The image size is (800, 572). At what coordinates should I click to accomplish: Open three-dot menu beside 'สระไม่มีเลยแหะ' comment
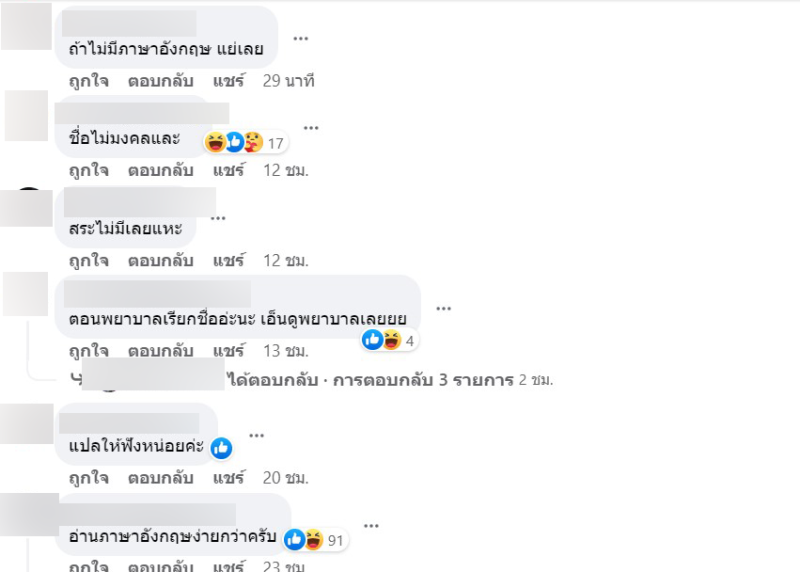(x=218, y=218)
